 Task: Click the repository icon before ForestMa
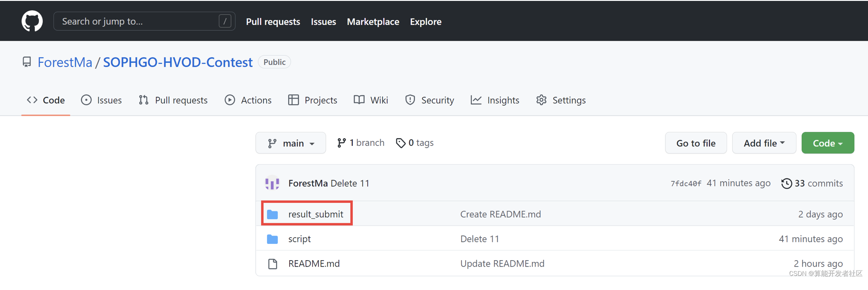coord(27,62)
